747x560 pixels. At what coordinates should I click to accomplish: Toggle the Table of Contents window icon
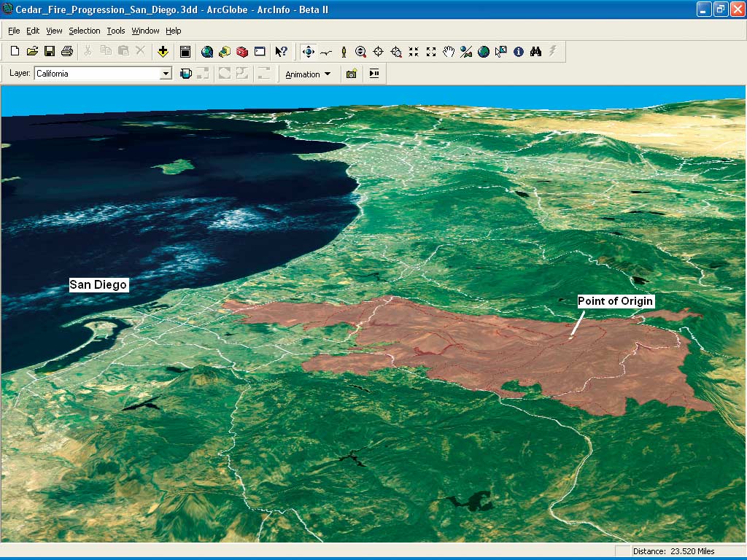coord(185,52)
